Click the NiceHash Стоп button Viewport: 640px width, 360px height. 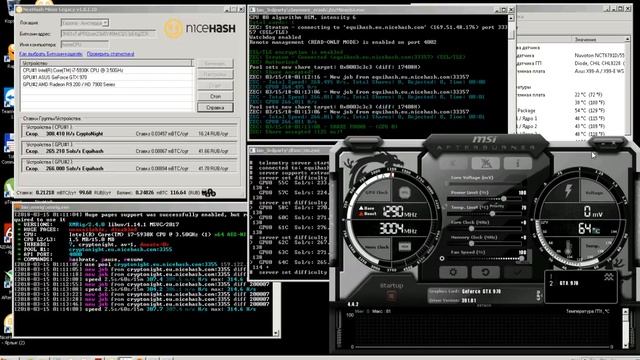point(215,96)
